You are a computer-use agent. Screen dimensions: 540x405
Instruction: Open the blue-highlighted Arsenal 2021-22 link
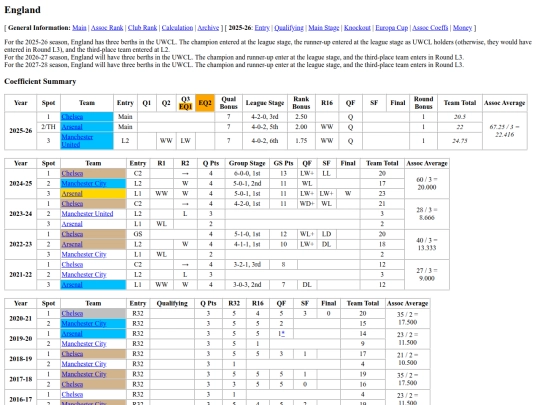[72, 285]
